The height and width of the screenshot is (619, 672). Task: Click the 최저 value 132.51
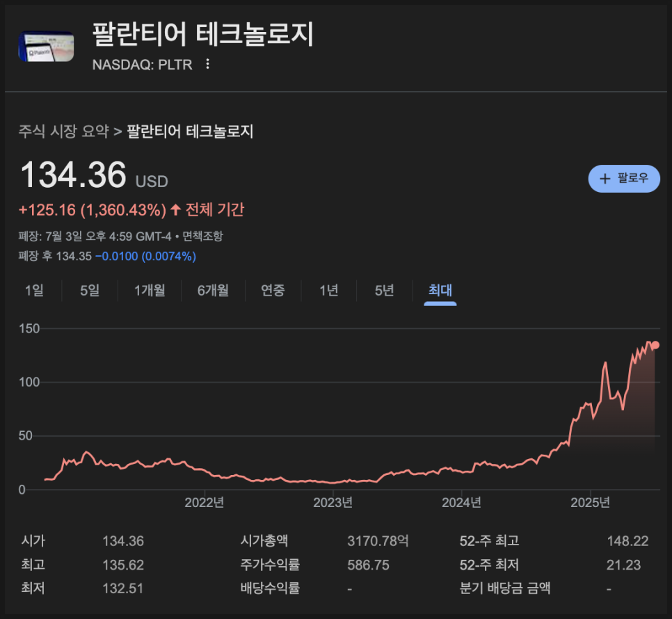click(x=122, y=588)
